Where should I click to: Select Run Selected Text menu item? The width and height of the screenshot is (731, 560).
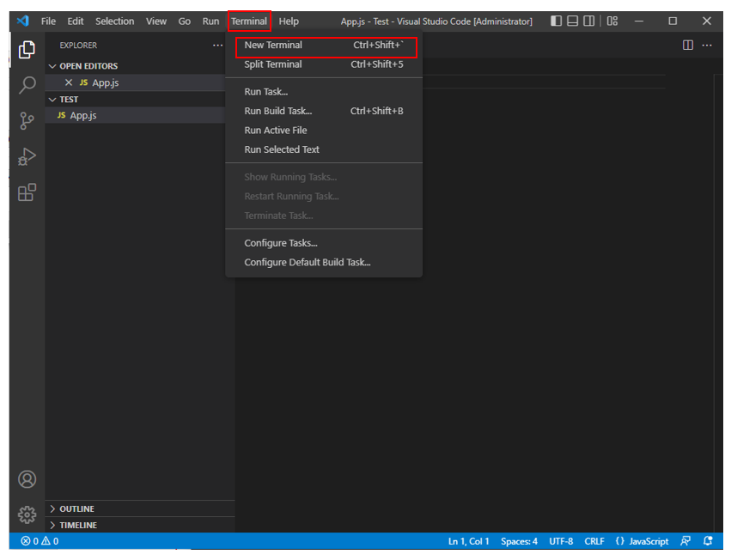pos(324,149)
